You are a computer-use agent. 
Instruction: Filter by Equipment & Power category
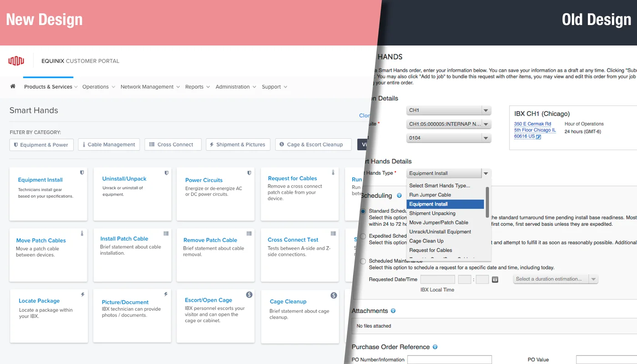[x=41, y=145]
